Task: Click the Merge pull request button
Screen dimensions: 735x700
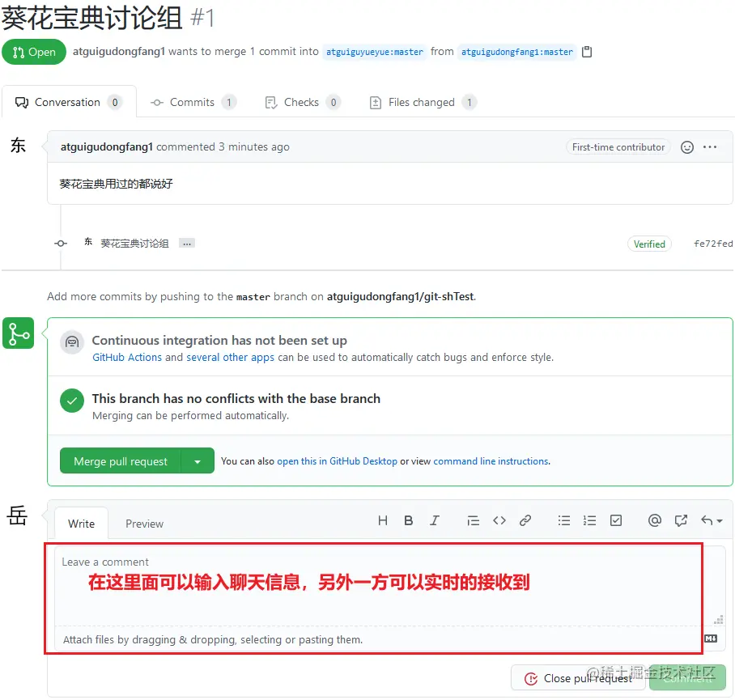Action: click(x=121, y=461)
